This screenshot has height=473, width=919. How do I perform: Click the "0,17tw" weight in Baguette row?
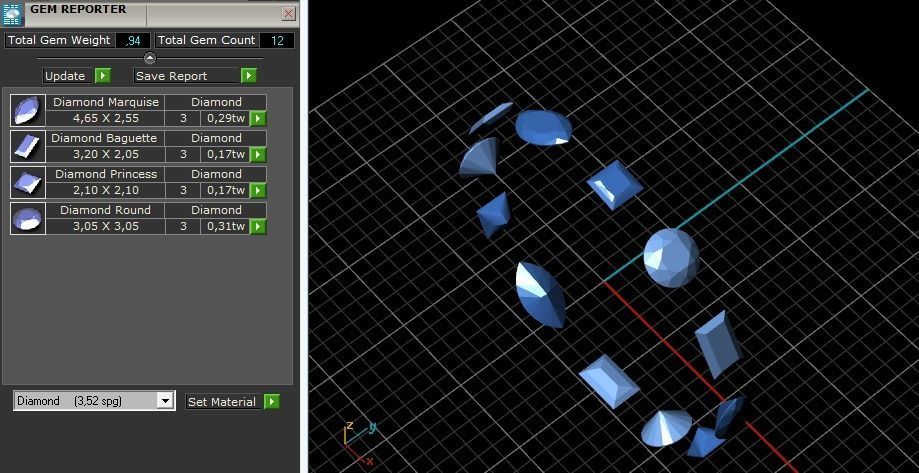(x=226, y=155)
